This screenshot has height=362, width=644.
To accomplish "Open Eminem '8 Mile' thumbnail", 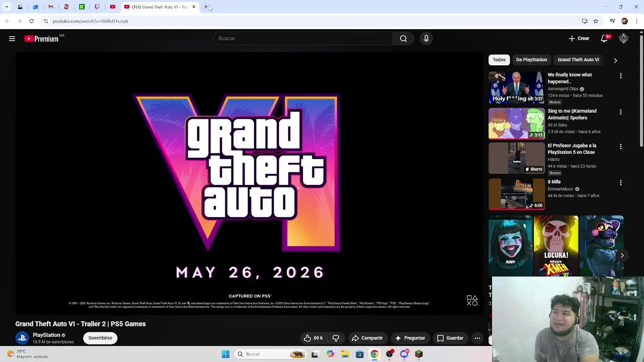I will 517,194.
